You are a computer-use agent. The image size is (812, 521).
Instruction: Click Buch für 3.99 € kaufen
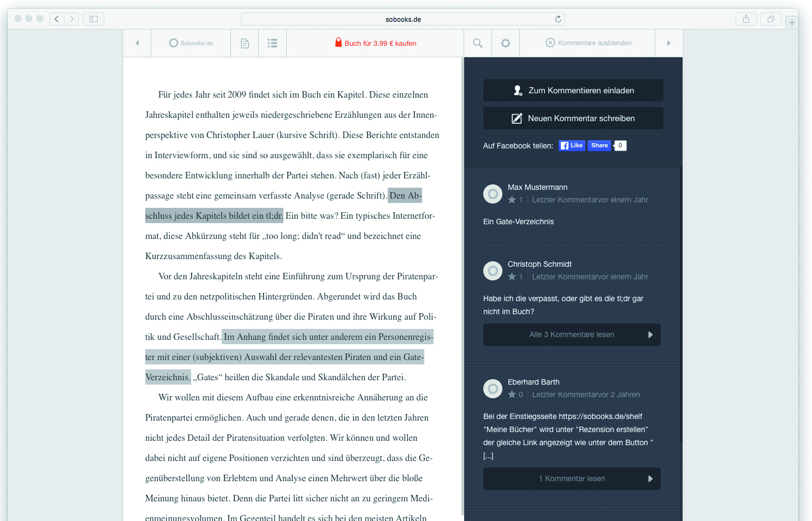pos(376,43)
